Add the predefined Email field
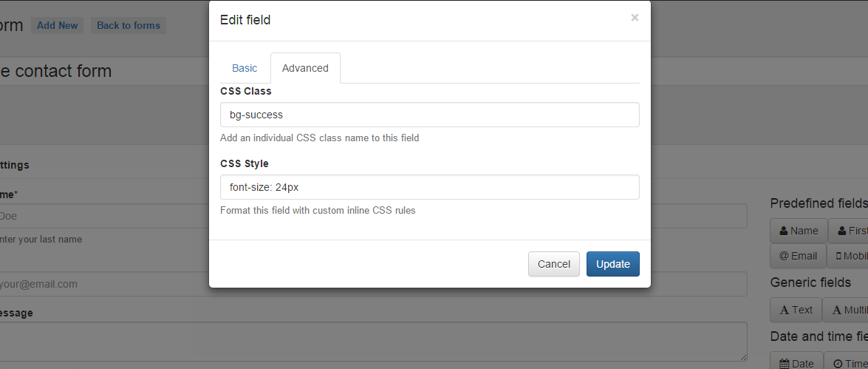Screen dimensions: 868x369 pyautogui.click(x=798, y=256)
